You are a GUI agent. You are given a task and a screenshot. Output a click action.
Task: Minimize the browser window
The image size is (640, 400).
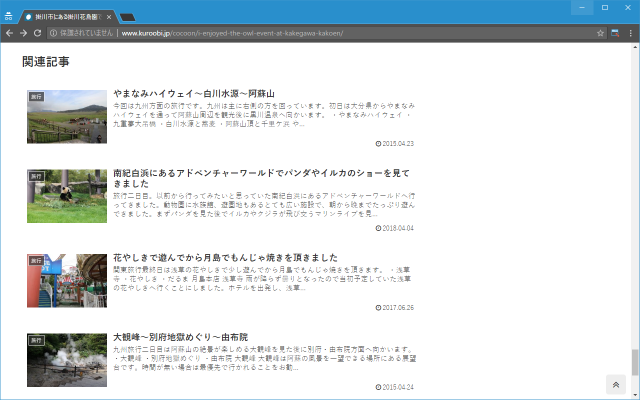pos(582,7)
